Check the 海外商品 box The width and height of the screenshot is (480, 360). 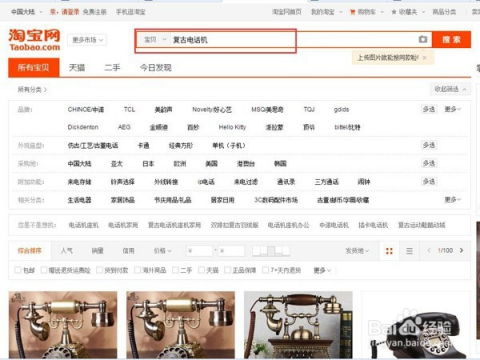(137, 270)
